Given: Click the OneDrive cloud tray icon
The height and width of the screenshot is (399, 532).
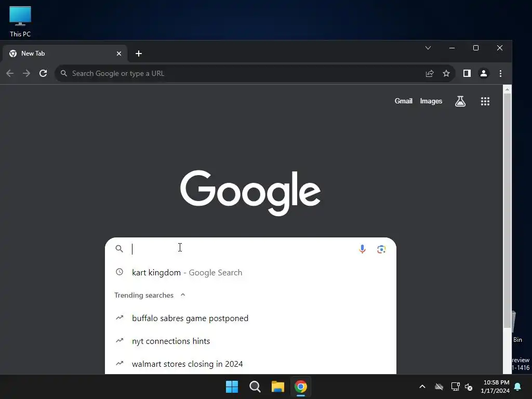Looking at the screenshot, I should (439, 387).
